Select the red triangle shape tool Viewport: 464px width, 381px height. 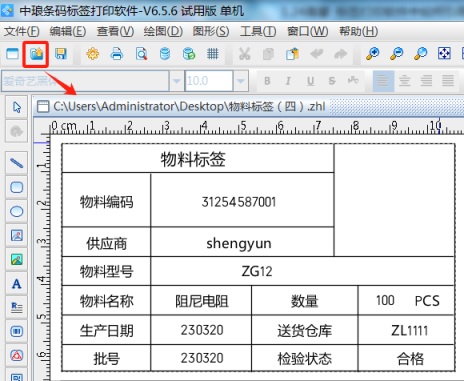coord(16,355)
